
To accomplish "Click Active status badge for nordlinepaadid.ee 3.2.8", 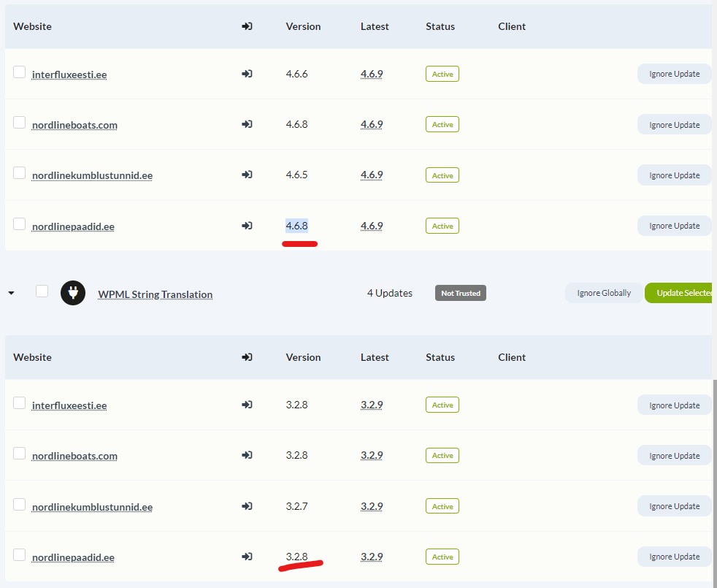I will coord(442,557).
